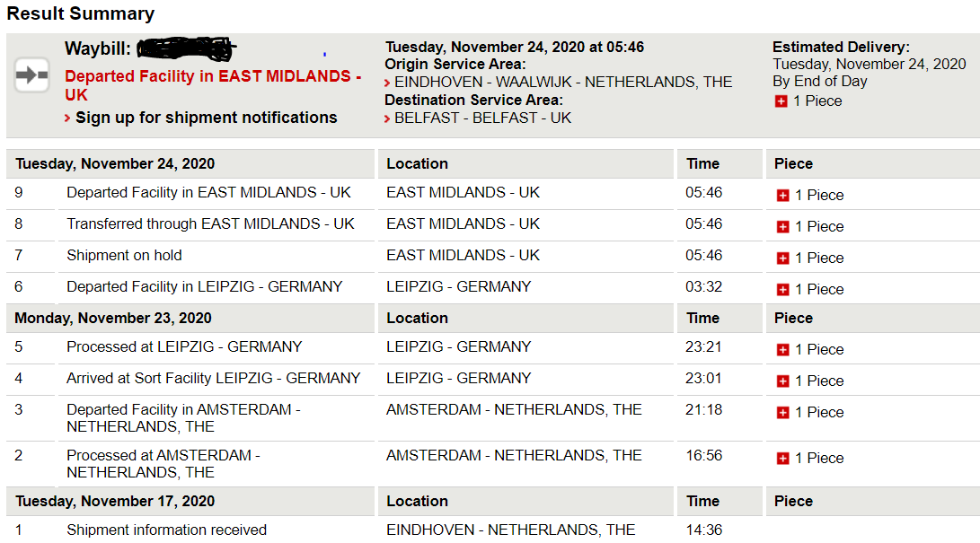Open Belfast destination service area link
This screenshot has width=980, height=543.
click(x=482, y=118)
